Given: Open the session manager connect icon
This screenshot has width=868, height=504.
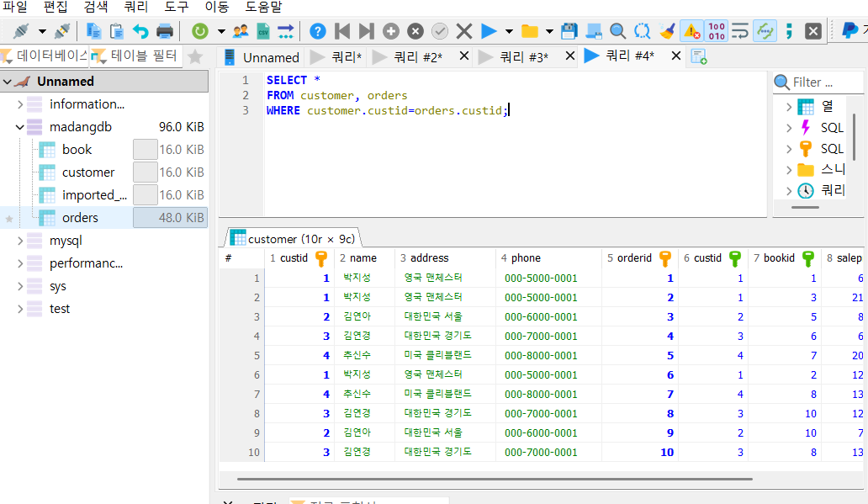Looking at the screenshot, I should tap(21, 31).
